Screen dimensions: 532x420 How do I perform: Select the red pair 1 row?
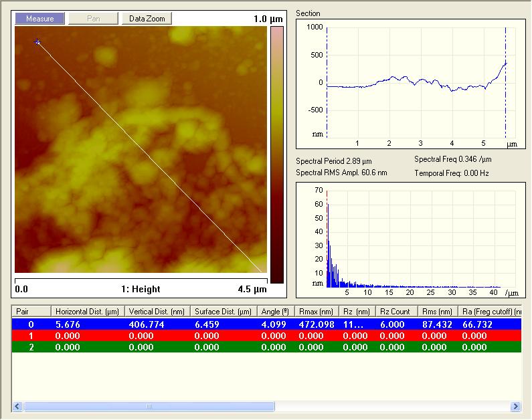pos(266,336)
